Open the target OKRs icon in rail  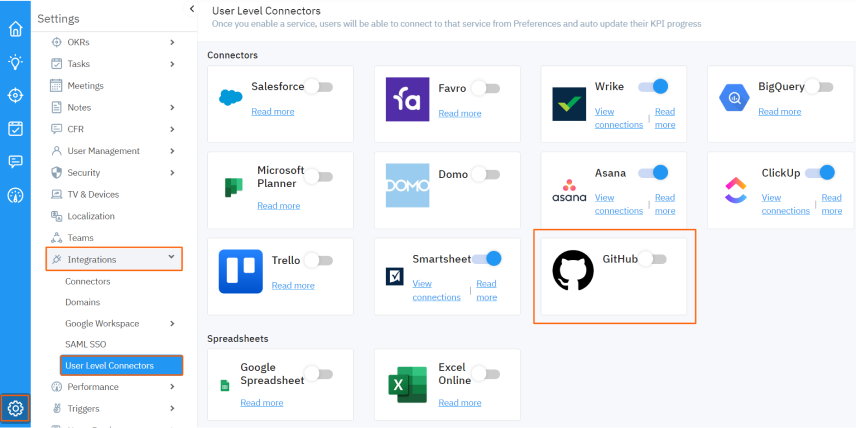[15, 96]
